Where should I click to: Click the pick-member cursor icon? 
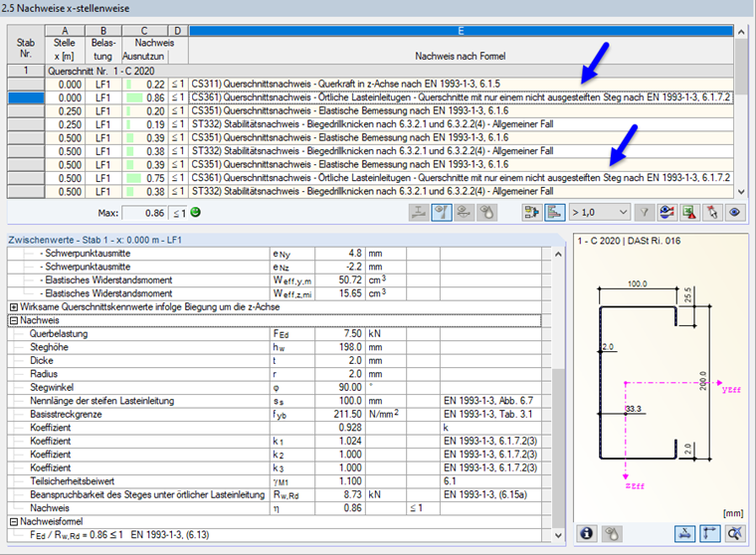point(712,213)
